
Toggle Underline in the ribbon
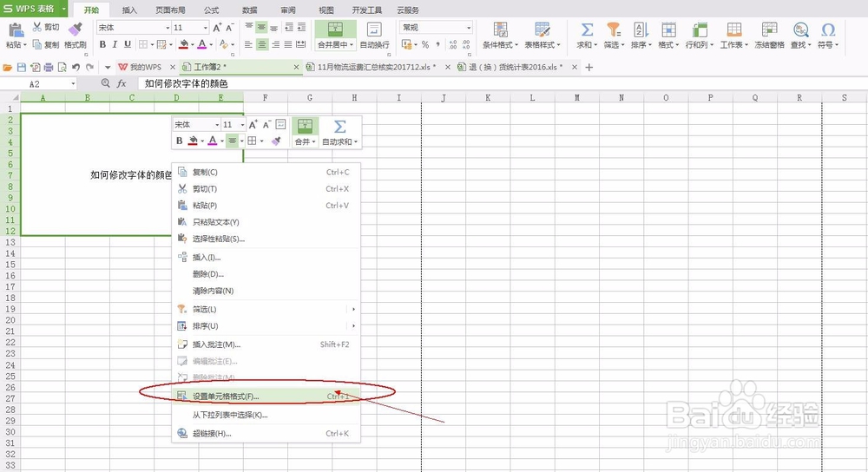(x=128, y=44)
